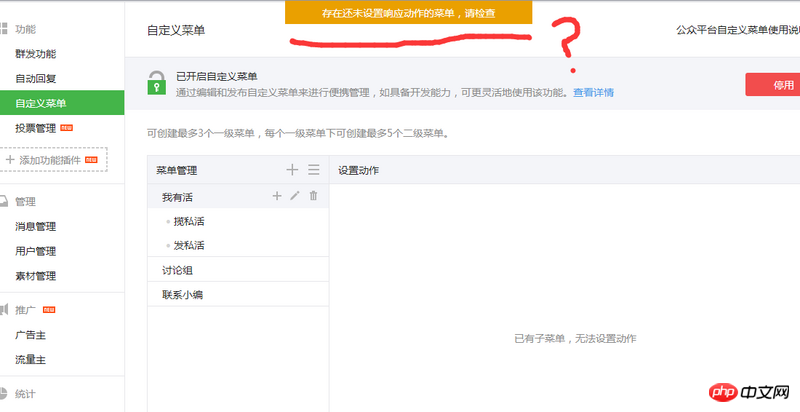Click the 已有子菜单,无法设置动作 message
This screenshot has height=412, width=800.
(x=575, y=338)
